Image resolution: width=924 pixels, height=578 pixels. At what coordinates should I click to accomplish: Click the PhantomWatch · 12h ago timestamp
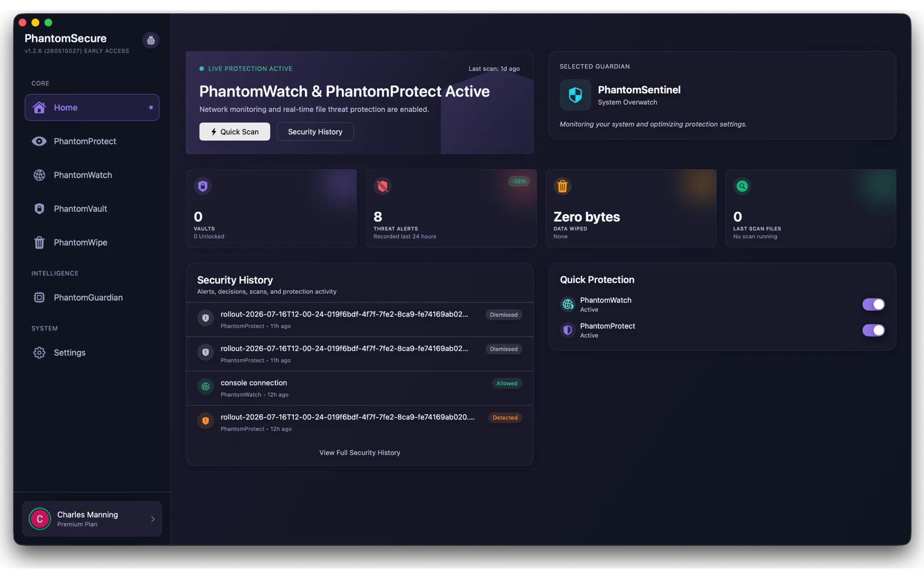pyautogui.click(x=255, y=394)
